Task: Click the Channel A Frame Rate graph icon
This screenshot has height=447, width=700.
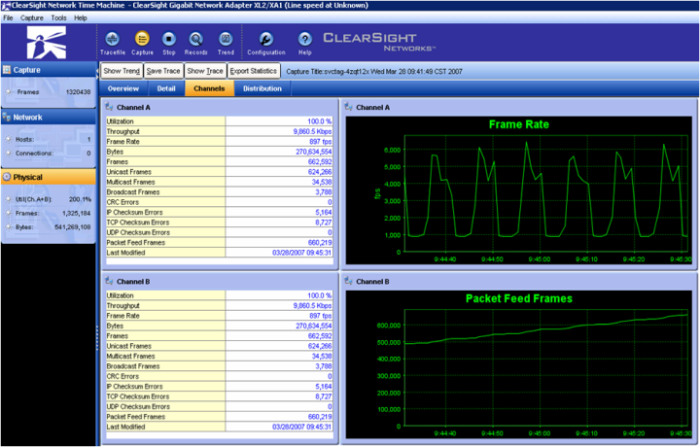Action: pos(349,107)
